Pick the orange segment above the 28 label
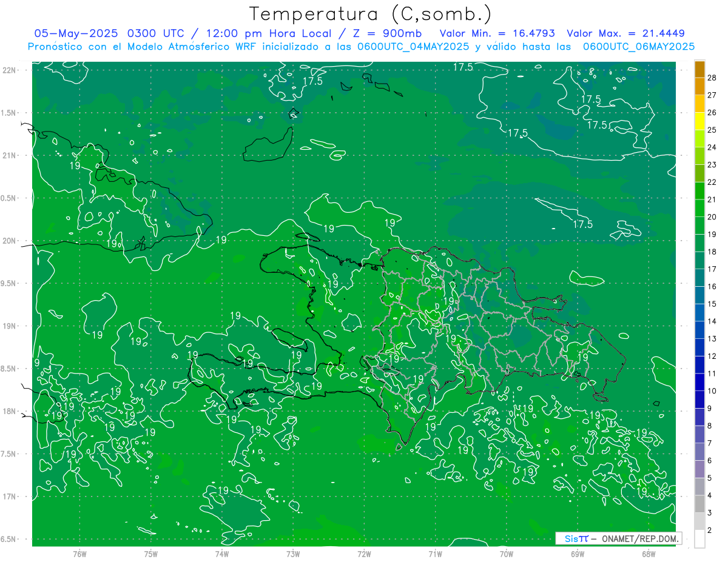 click(699, 69)
